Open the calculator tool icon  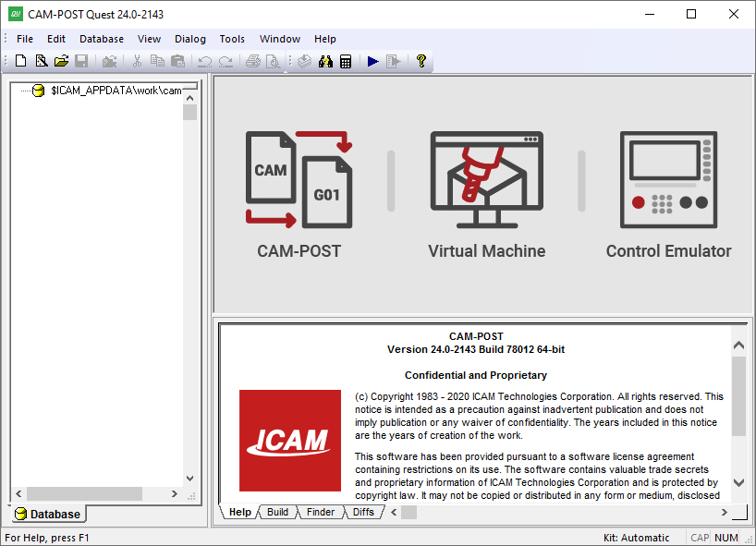tap(346, 61)
